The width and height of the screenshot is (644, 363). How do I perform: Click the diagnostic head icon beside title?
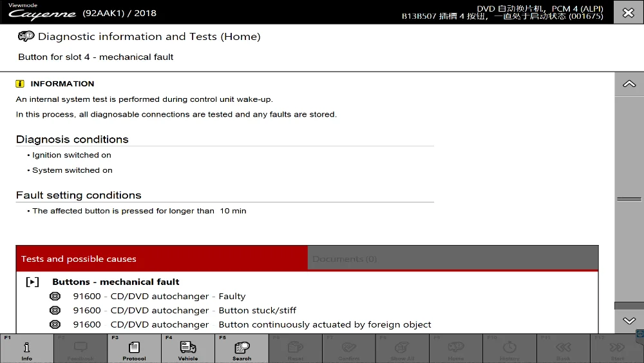coord(26,36)
